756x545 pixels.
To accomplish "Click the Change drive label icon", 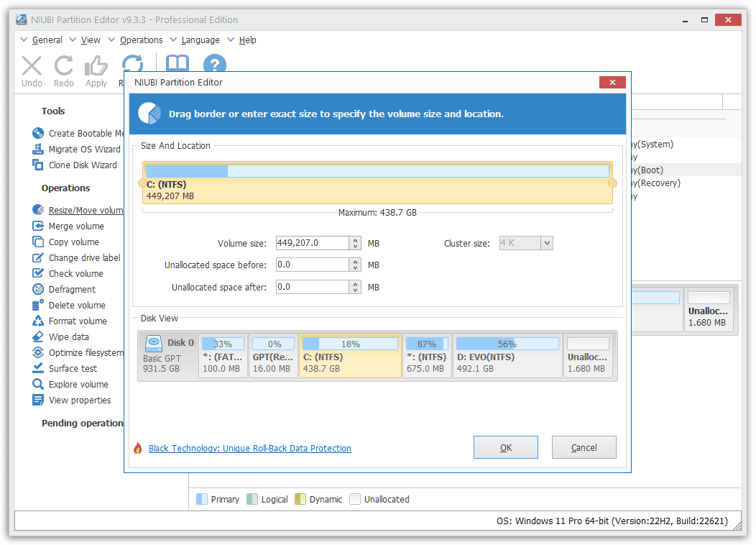I will (x=38, y=257).
